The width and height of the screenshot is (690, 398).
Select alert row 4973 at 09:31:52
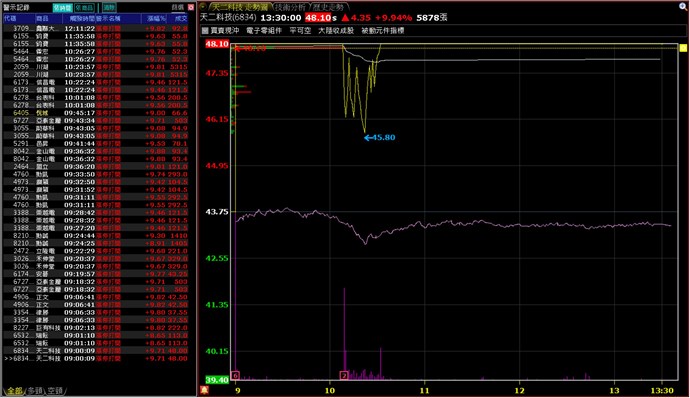pyautogui.click(x=95, y=190)
